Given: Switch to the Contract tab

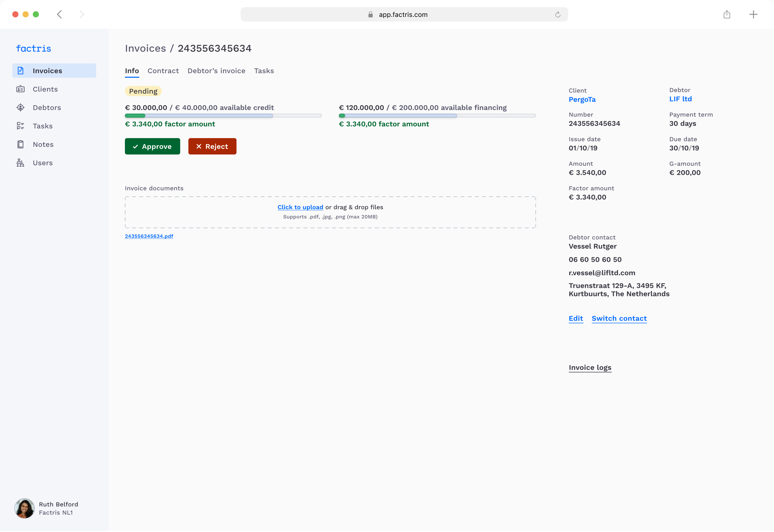Looking at the screenshot, I should pos(163,71).
